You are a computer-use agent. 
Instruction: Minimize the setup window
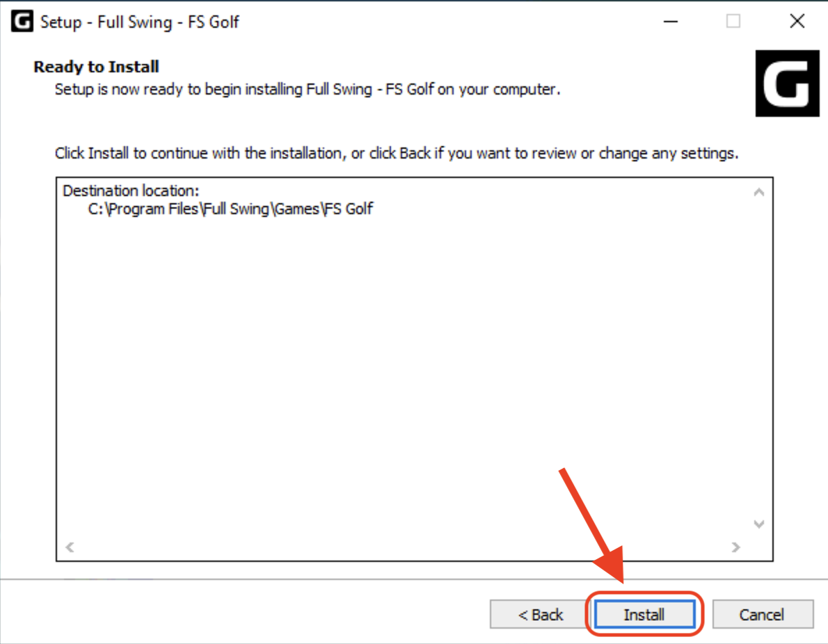click(x=671, y=22)
